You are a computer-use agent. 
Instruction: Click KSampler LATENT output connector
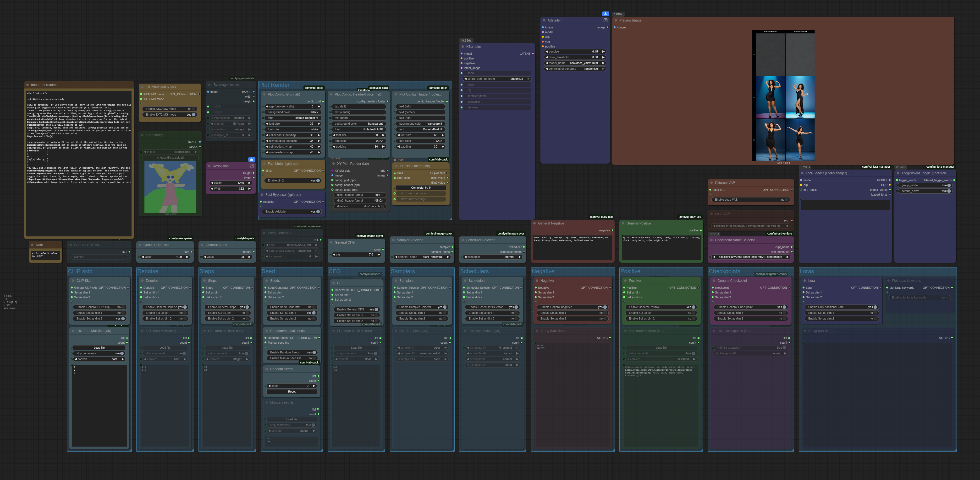click(533, 53)
